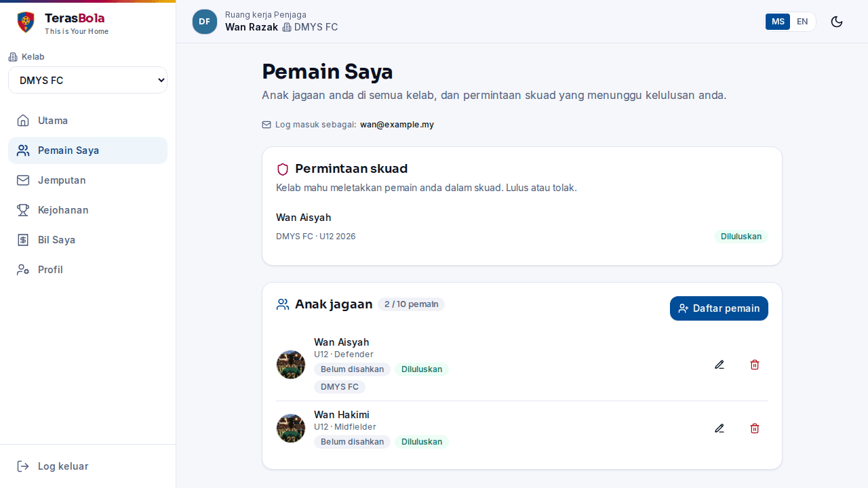Click the DMYS FC · U12 2026 text
The width and height of the screenshot is (868, 488).
316,237
